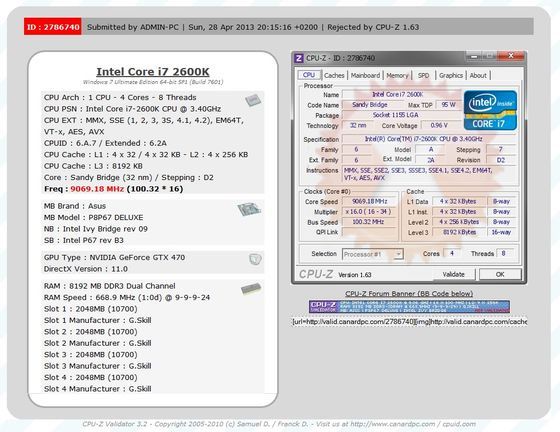The image size is (560, 432).
Task: Click the Cores count field showing 4
Action: pos(452,253)
